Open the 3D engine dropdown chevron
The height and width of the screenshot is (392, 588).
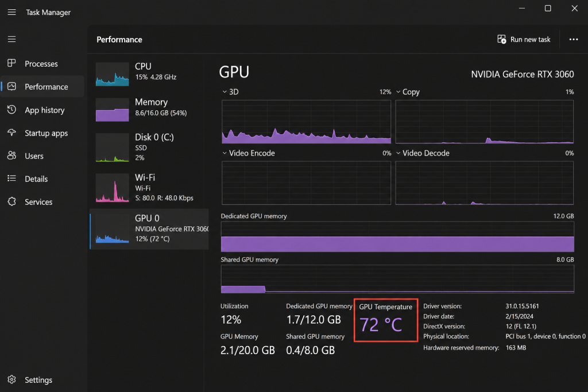tap(225, 92)
